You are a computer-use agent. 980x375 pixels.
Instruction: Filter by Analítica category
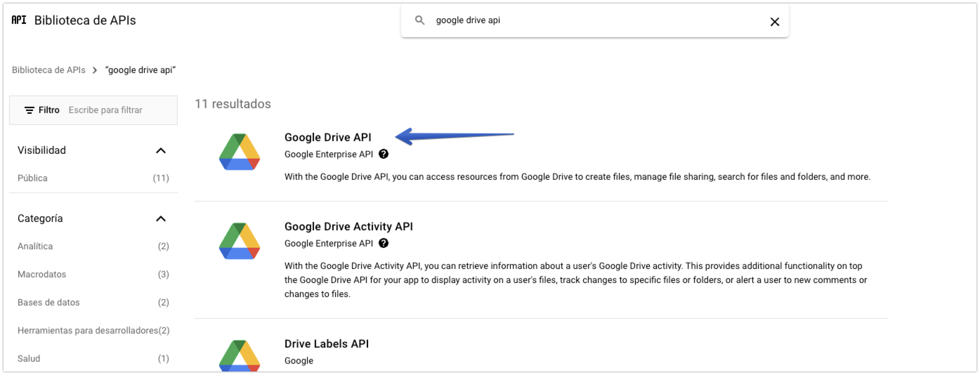click(x=93, y=246)
